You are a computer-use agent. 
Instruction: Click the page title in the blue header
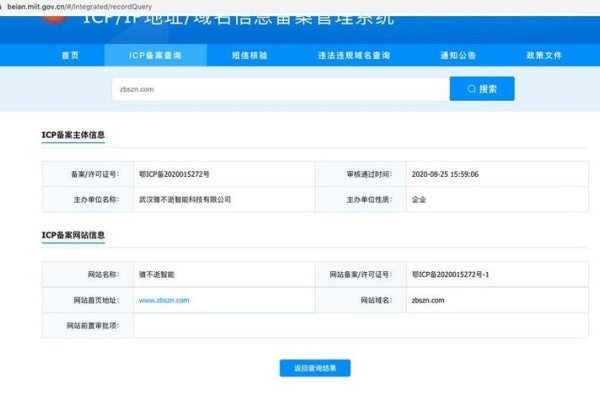tap(238, 20)
